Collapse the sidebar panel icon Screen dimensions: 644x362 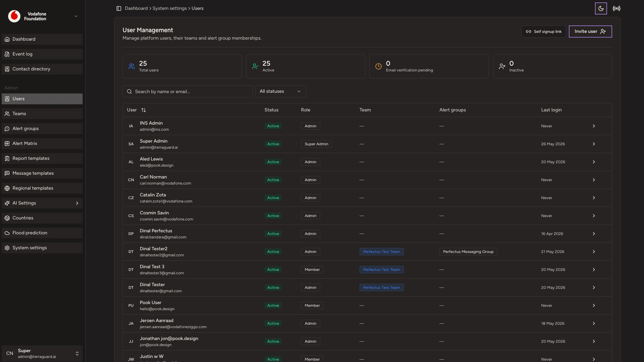coord(119,8)
